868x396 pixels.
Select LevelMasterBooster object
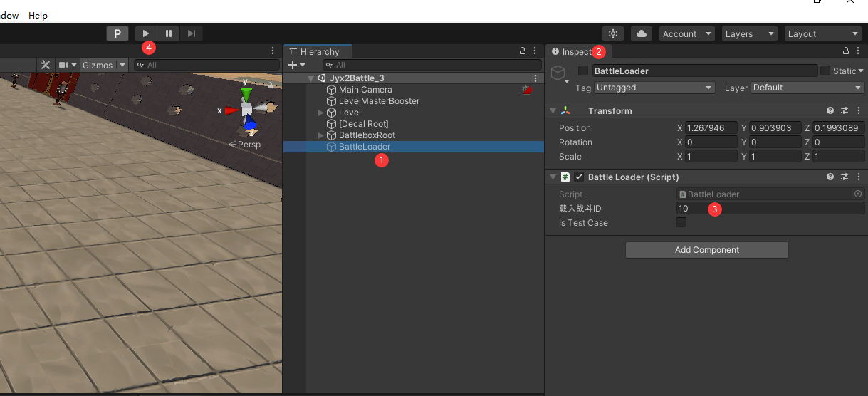tap(379, 101)
